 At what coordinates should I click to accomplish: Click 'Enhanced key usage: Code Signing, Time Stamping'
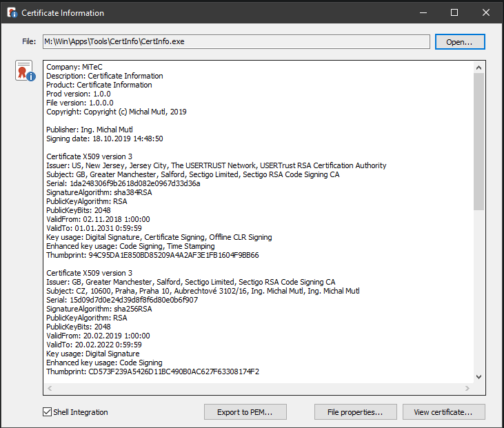(130, 246)
